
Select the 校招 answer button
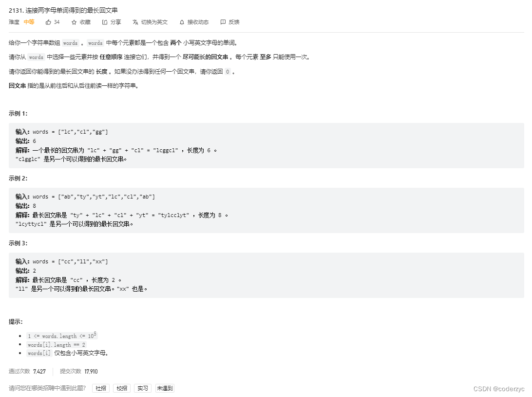121,388
